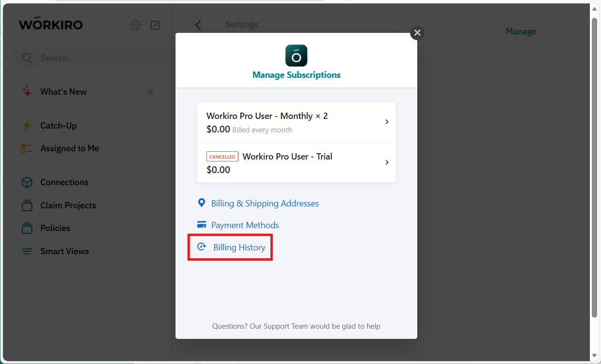
Task: Open Billing & Shipping Addresses link
Action: pyautogui.click(x=265, y=203)
